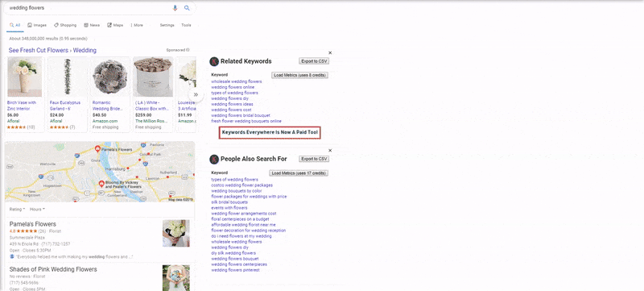Click The Million Ros... seller name
The image size is (644, 291).
(151, 121)
